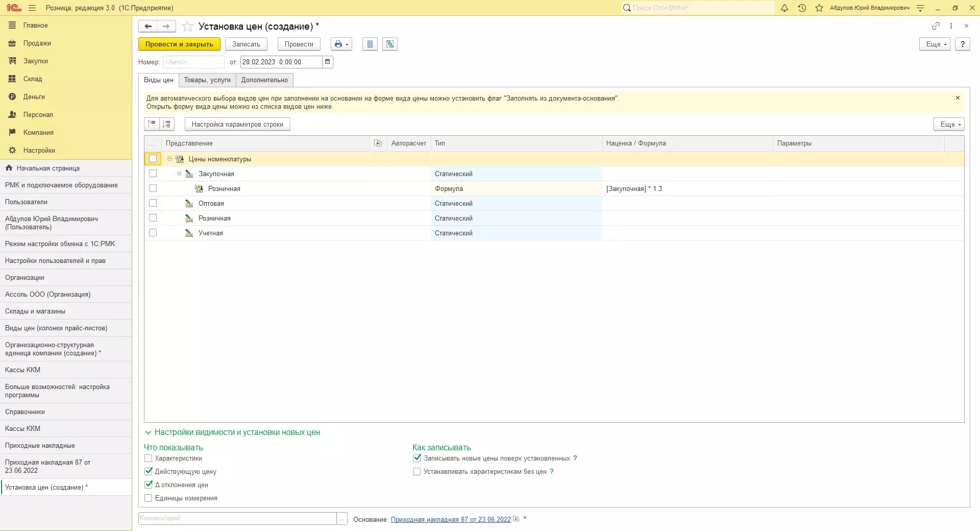This screenshot has width=980, height=531.
Task: Open the printer dropdown menu
Action: pos(341,44)
